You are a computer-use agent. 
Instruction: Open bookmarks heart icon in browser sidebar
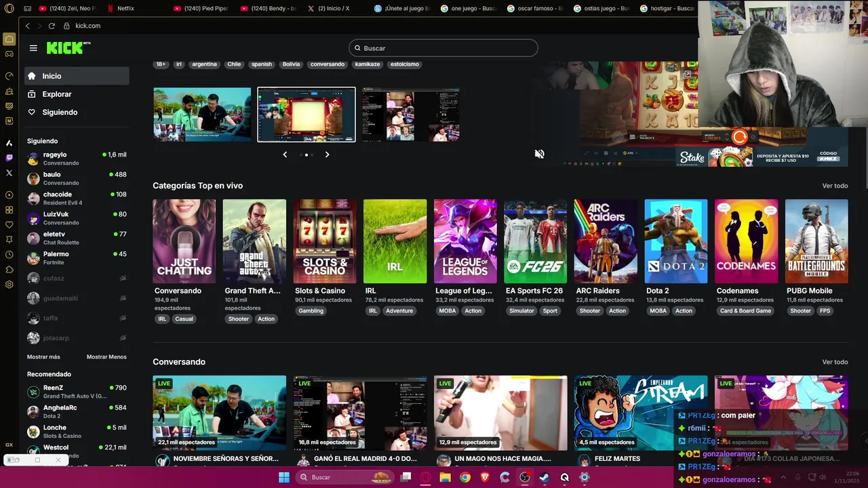coord(9,225)
